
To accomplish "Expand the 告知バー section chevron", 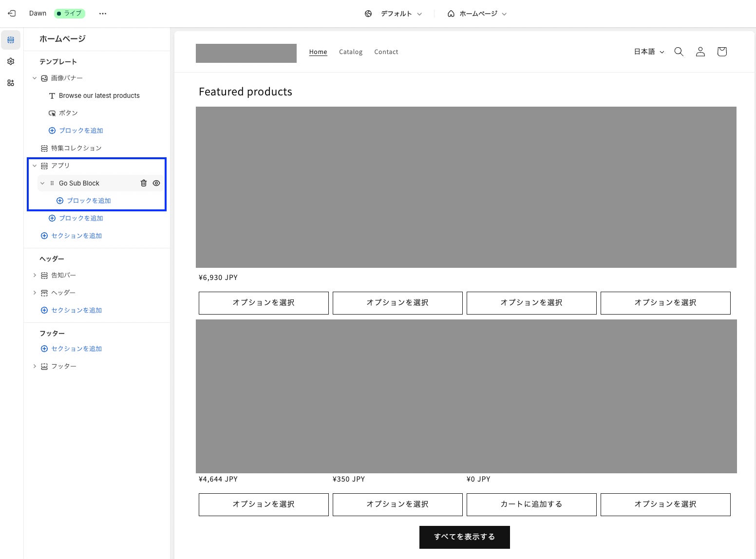I will (x=35, y=275).
